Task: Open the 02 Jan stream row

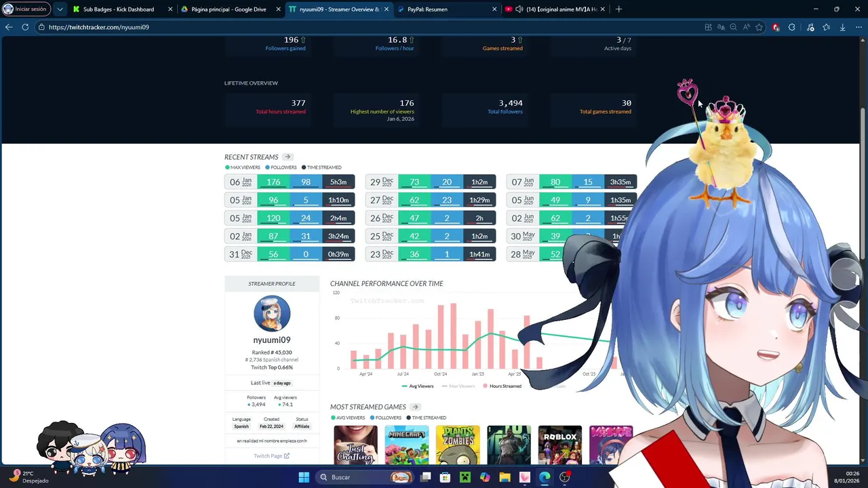Action: coord(290,236)
